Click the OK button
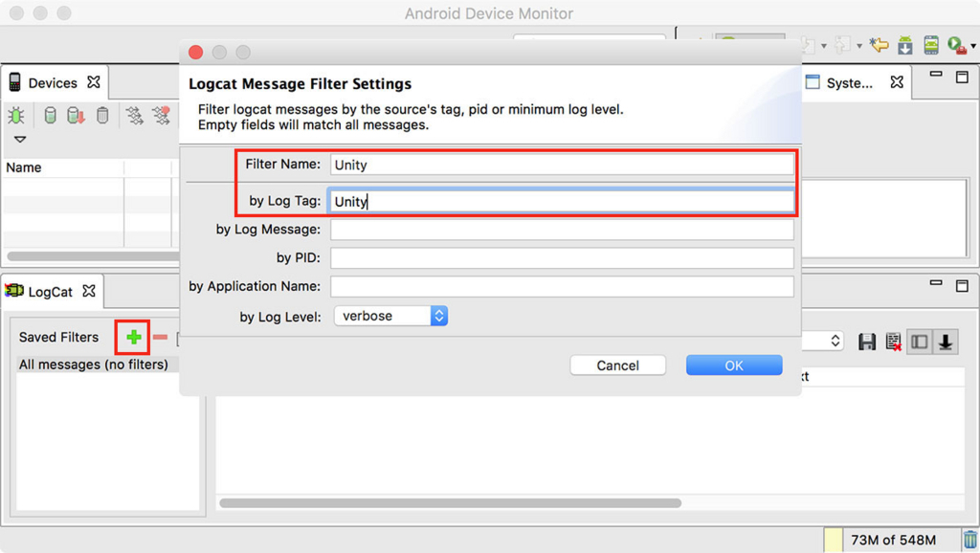This screenshot has height=553, width=980. (x=734, y=365)
